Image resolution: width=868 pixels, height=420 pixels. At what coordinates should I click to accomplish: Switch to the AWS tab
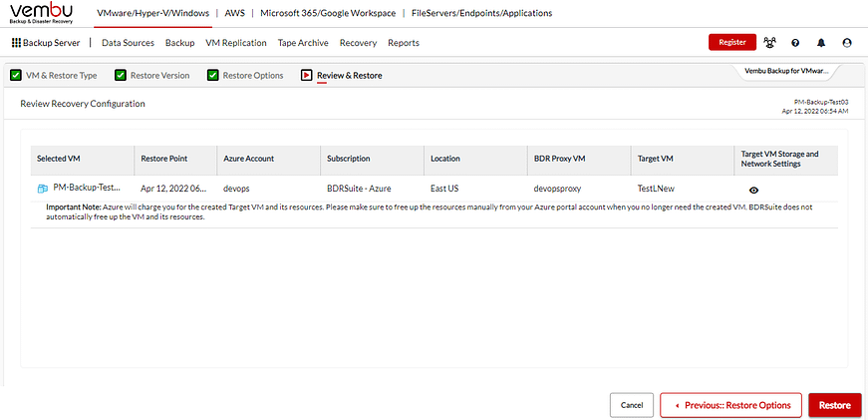[x=235, y=13]
